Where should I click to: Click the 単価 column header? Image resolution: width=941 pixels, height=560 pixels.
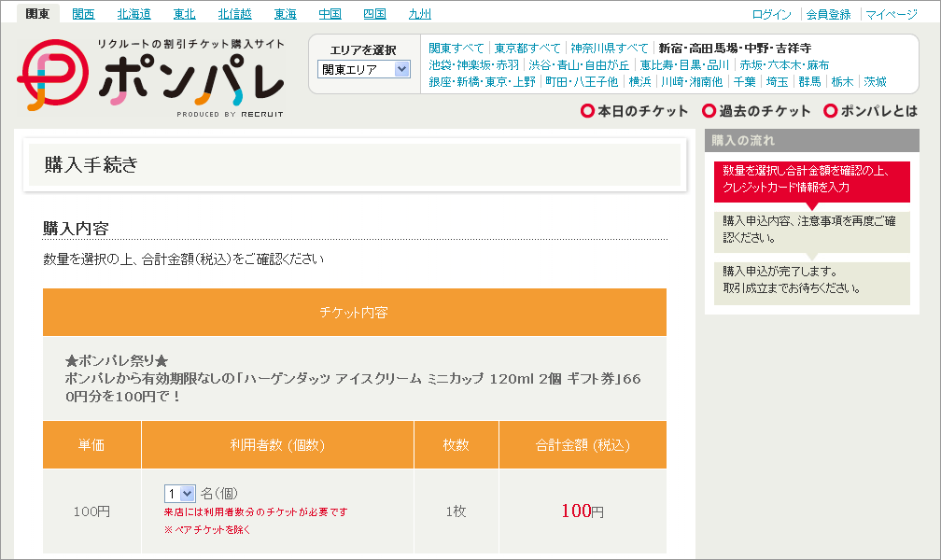(x=91, y=445)
